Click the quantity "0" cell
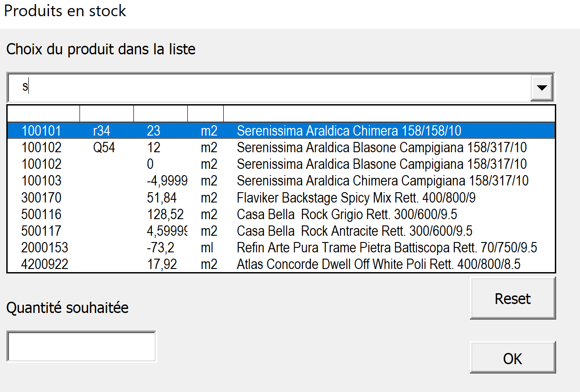Screen dimensions: 580x392 point(150,164)
